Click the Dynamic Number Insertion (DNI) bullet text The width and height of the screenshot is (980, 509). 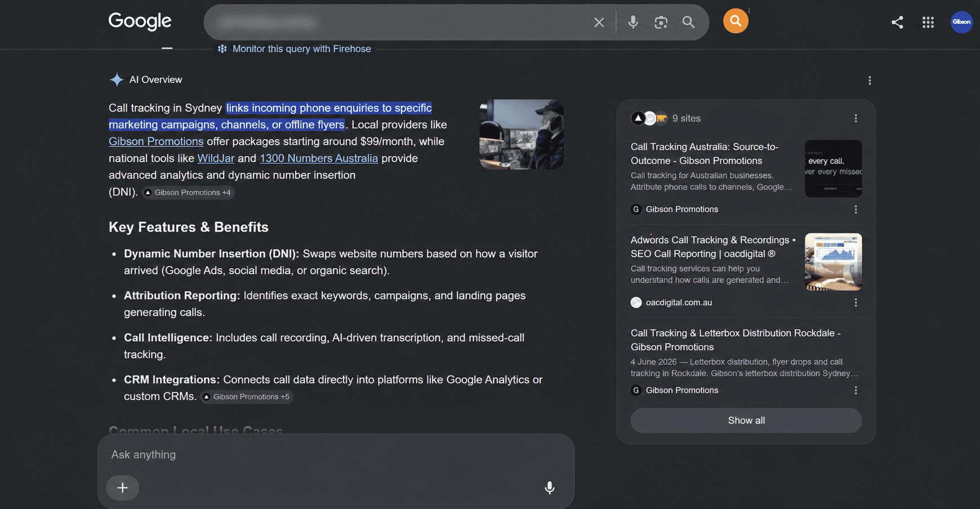click(331, 262)
